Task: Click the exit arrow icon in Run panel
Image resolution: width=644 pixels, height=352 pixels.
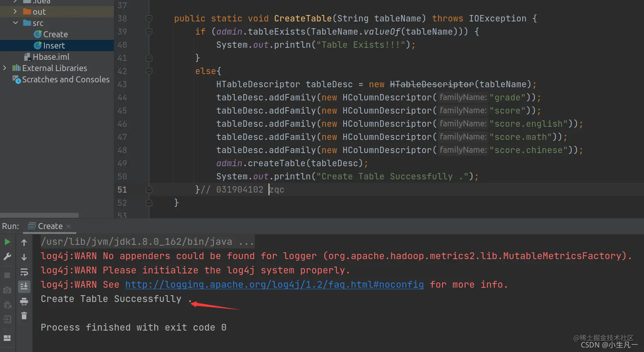Action: tap(7, 319)
